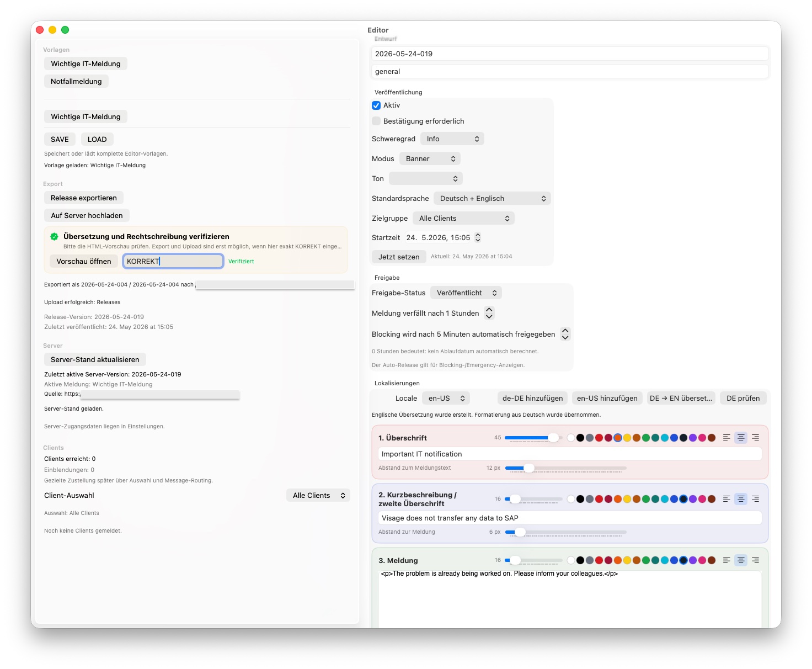Right-align the Meldung text
The width and height of the screenshot is (812, 669).
tap(755, 560)
